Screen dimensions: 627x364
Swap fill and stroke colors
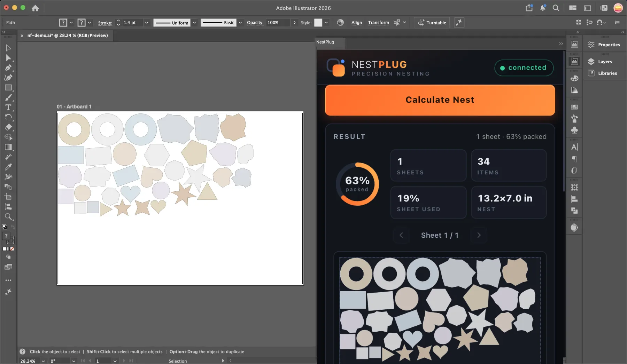point(13,227)
